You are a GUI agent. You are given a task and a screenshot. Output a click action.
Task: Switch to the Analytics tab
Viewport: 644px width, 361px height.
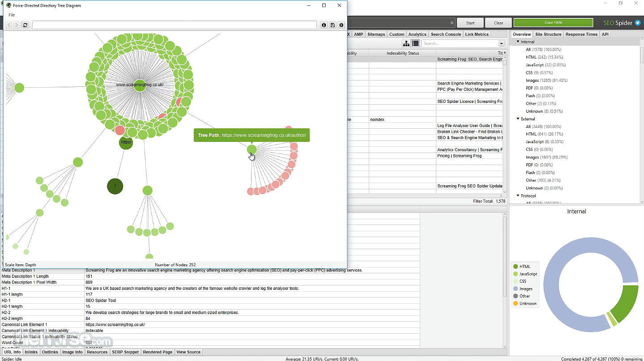coord(418,34)
